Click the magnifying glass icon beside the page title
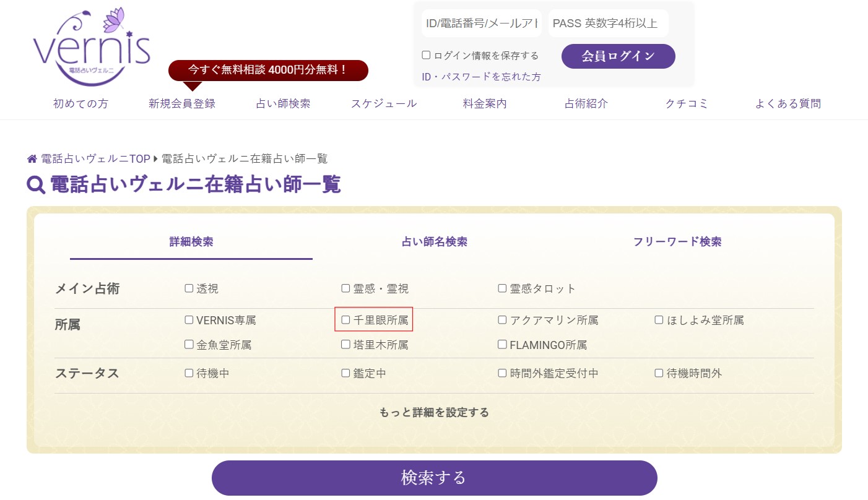868x500 pixels. (35, 184)
